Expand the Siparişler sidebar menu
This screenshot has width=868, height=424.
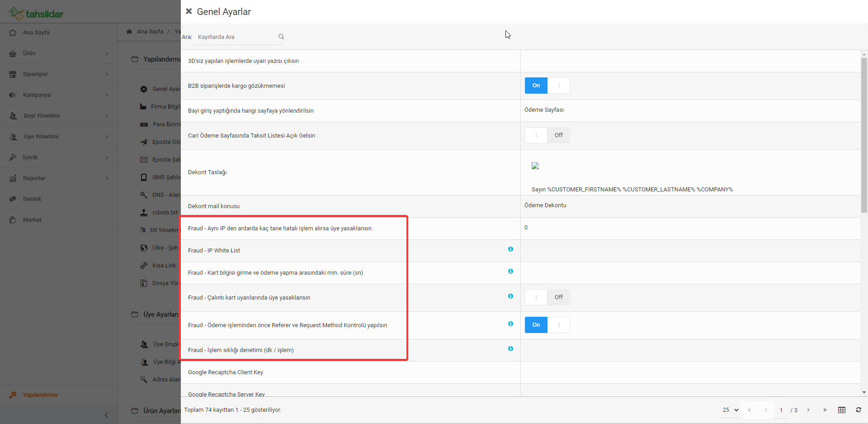[x=59, y=74]
